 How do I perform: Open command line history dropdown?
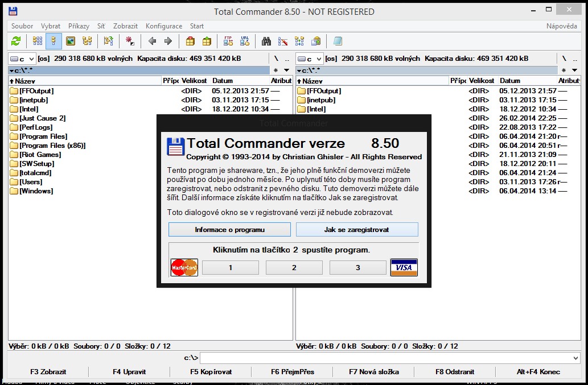tap(575, 358)
